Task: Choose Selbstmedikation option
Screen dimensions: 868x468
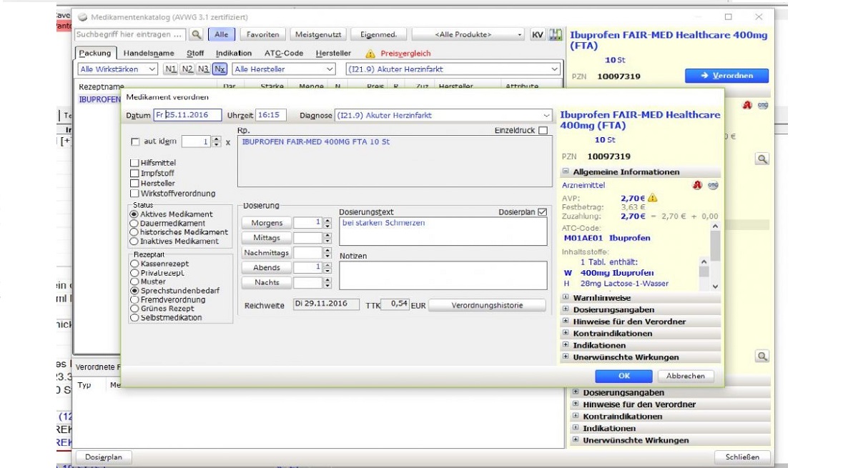Action: 134,318
